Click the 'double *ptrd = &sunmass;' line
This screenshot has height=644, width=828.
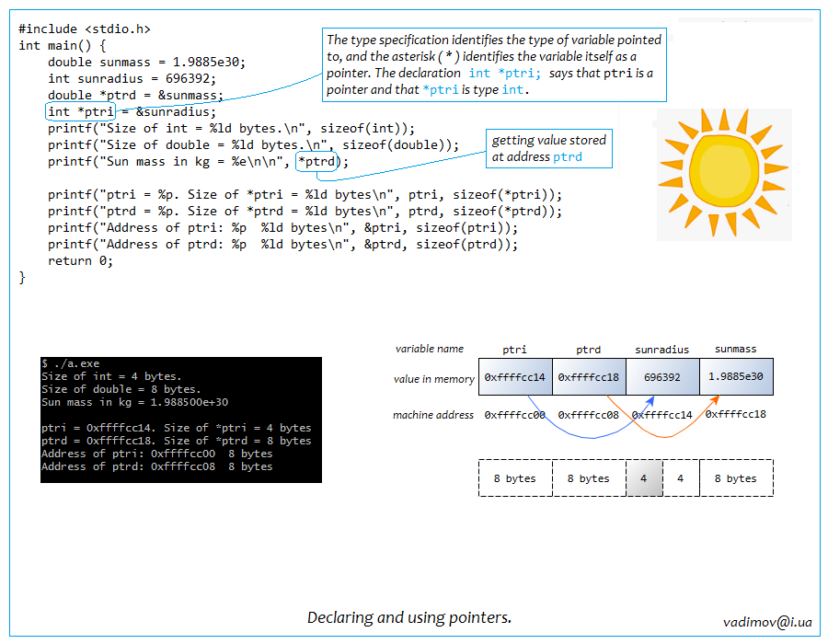pos(136,96)
